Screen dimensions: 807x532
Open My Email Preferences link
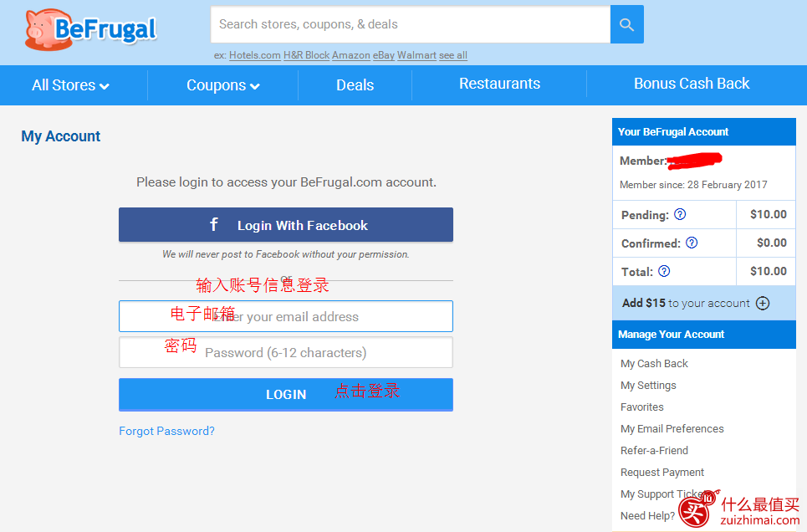672,428
